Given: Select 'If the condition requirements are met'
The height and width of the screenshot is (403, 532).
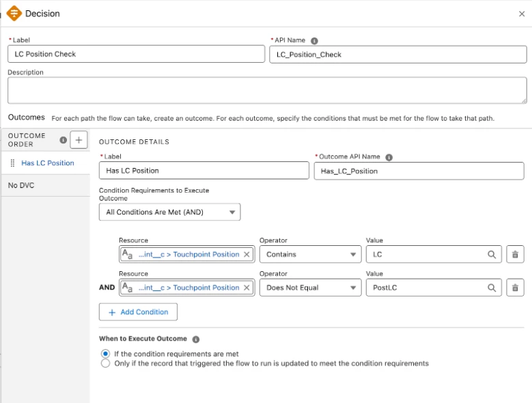Looking at the screenshot, I should pos(105,354).
